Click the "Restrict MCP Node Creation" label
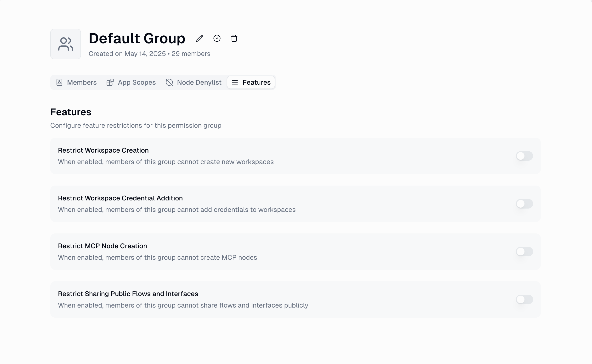Image resolution: width=592 pixels, height=364 pixels. (x=102, y=246)
